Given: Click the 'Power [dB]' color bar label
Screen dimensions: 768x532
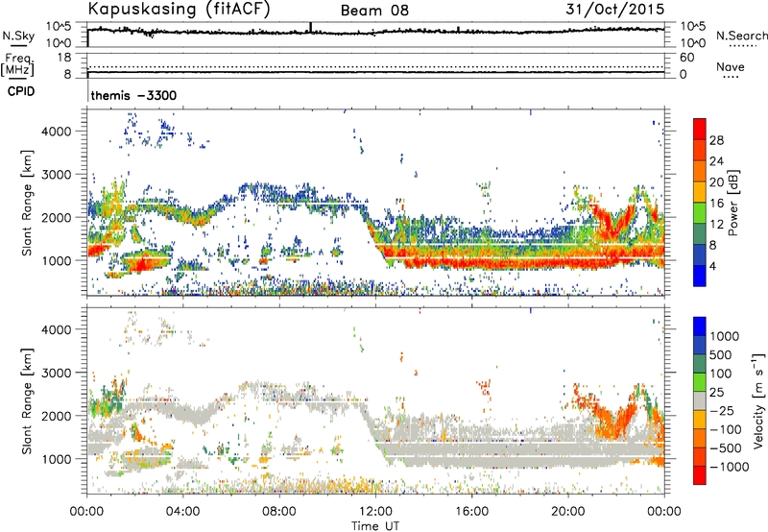Looking at the screenshot, I should click(732, 203).
